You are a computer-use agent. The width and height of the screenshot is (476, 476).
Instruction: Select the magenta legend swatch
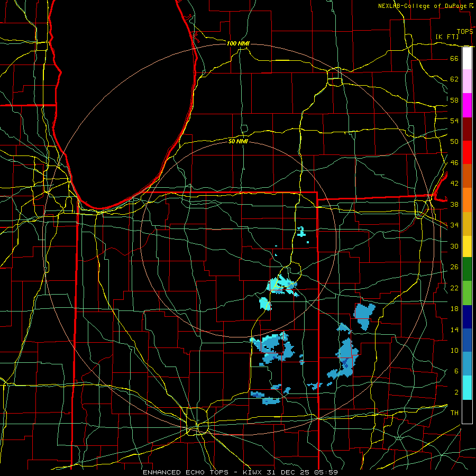tap(467, 105)
